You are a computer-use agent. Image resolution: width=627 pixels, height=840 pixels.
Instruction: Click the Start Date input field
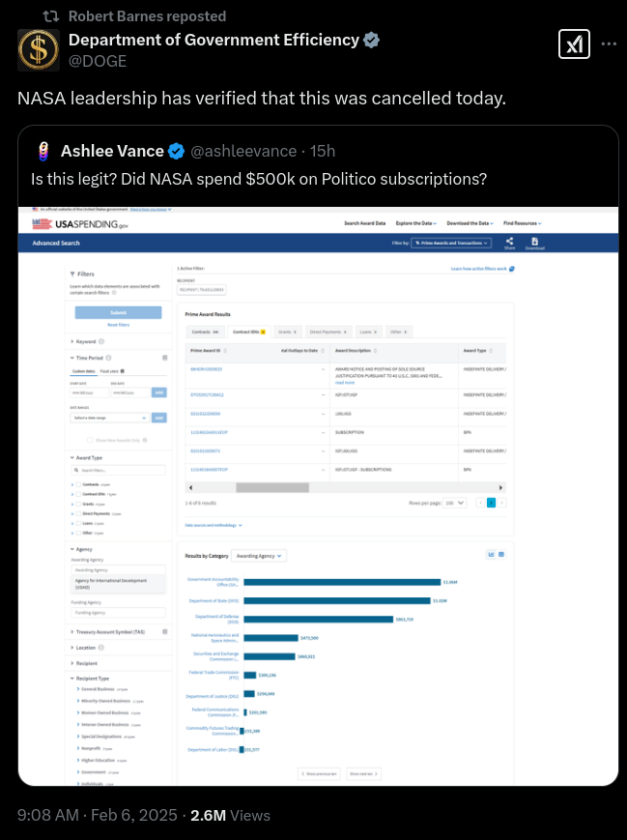89,392
